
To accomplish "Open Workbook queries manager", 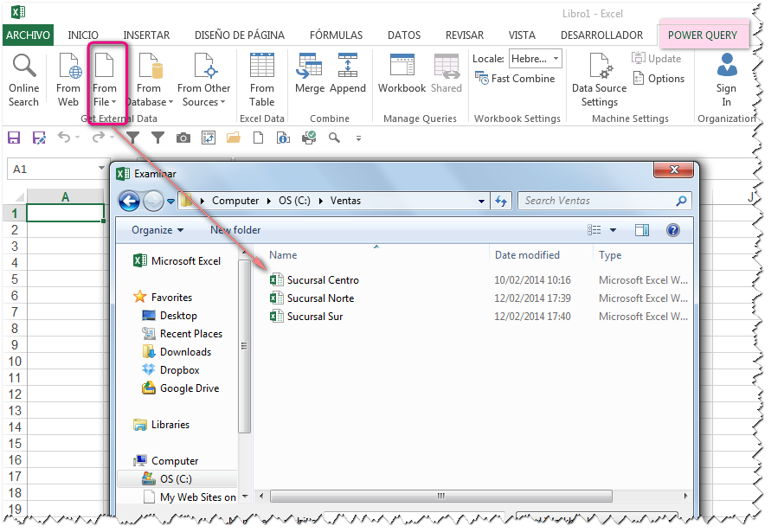I will (x=402, y=78).
